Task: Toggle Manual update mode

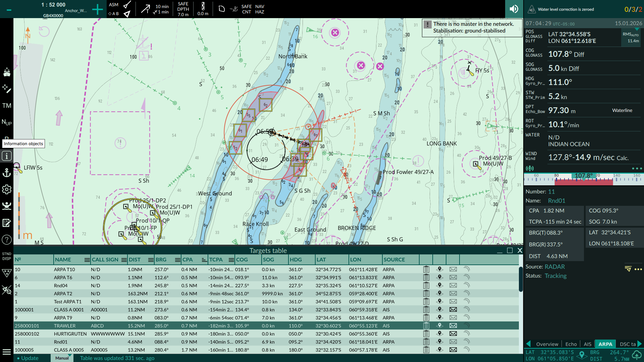Action: [x=62, y=358]
